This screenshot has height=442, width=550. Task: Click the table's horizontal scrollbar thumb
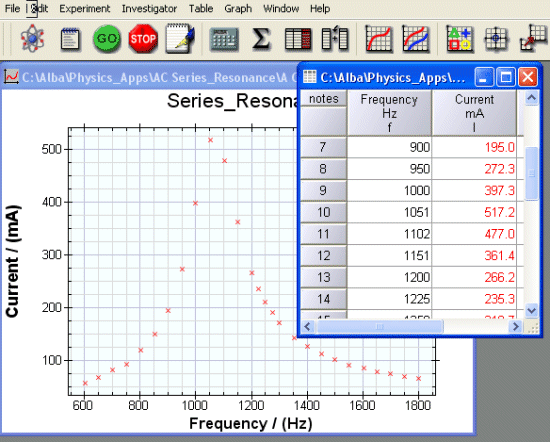380,327
